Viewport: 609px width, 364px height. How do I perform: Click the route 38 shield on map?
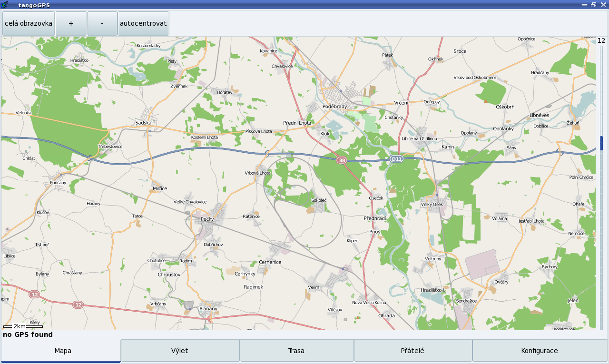click(342, 161)
